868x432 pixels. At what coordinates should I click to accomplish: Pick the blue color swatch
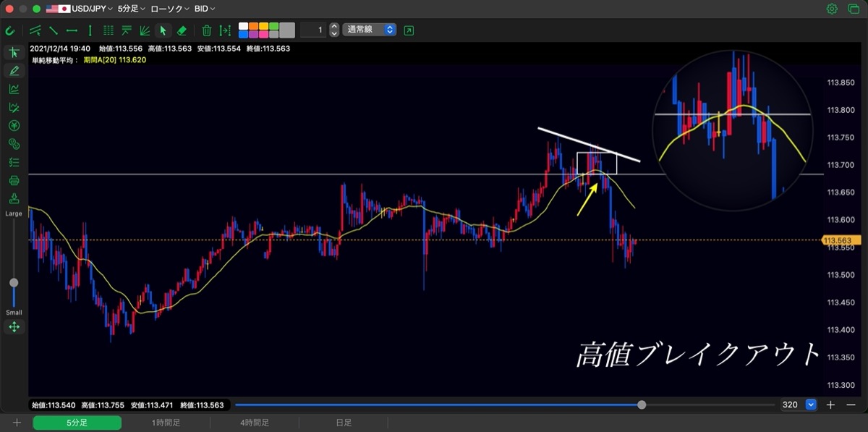coord(243,34)
